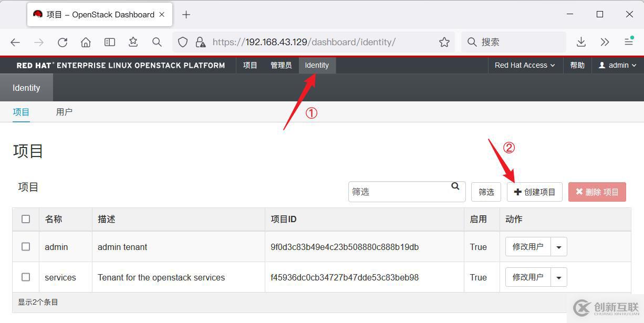Select the Identity dark panel tab
The image size is (644, 323).
[26, 88]
